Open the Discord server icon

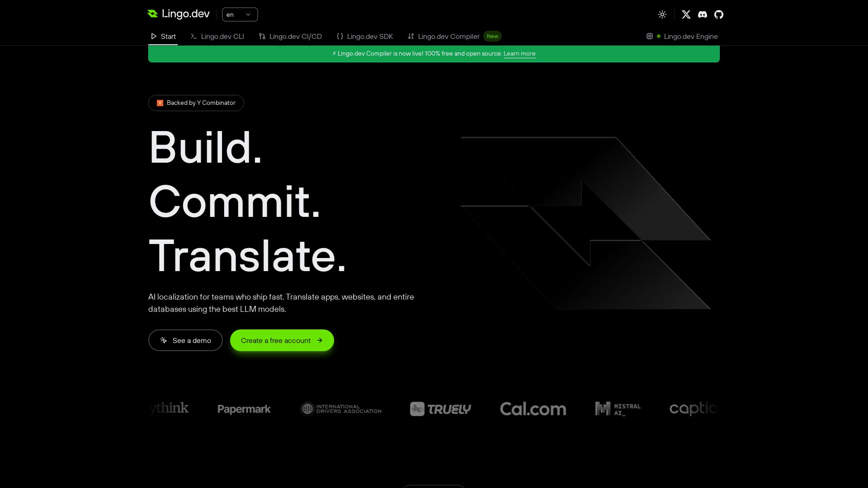coord(702,14)
